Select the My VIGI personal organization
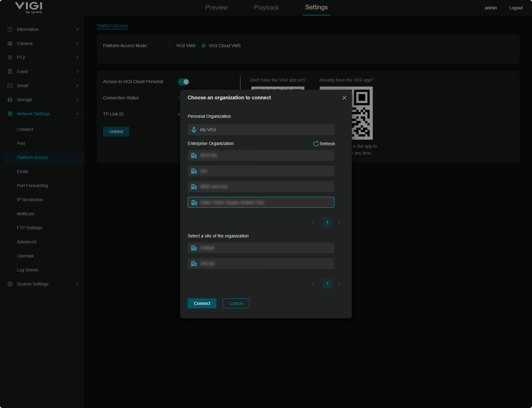 [x=261, y=130]
